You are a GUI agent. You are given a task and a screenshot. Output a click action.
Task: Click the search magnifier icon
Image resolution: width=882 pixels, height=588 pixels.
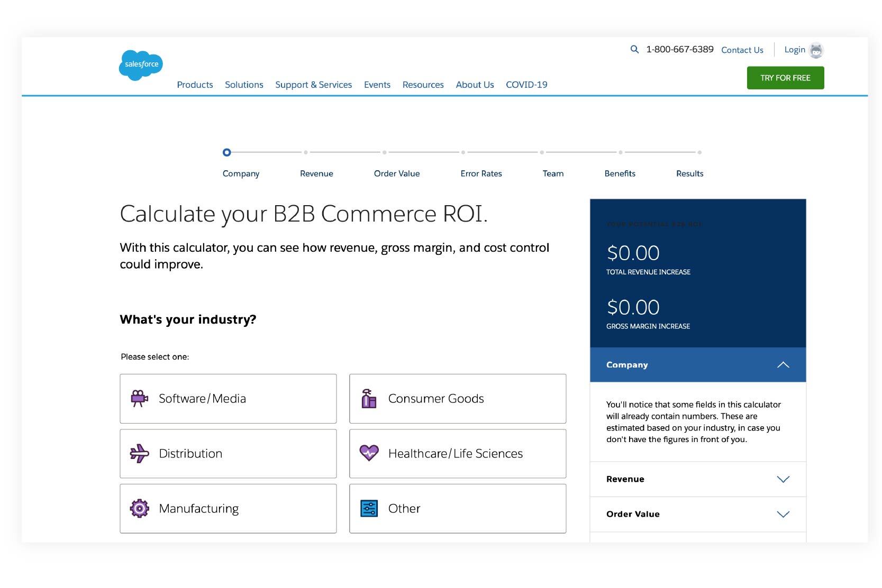[634, 49]
